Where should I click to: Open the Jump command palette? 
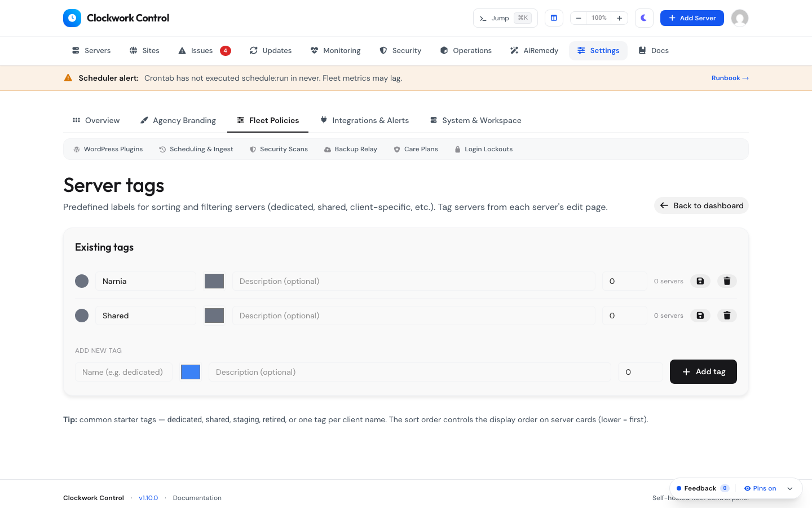coord(505,18)
